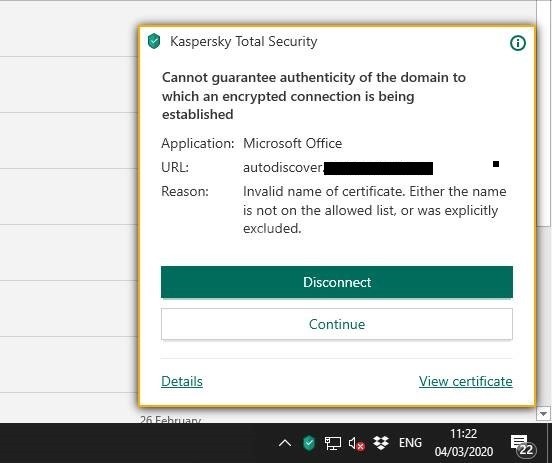Open the Dropbox tray icon

click(381, 443)
